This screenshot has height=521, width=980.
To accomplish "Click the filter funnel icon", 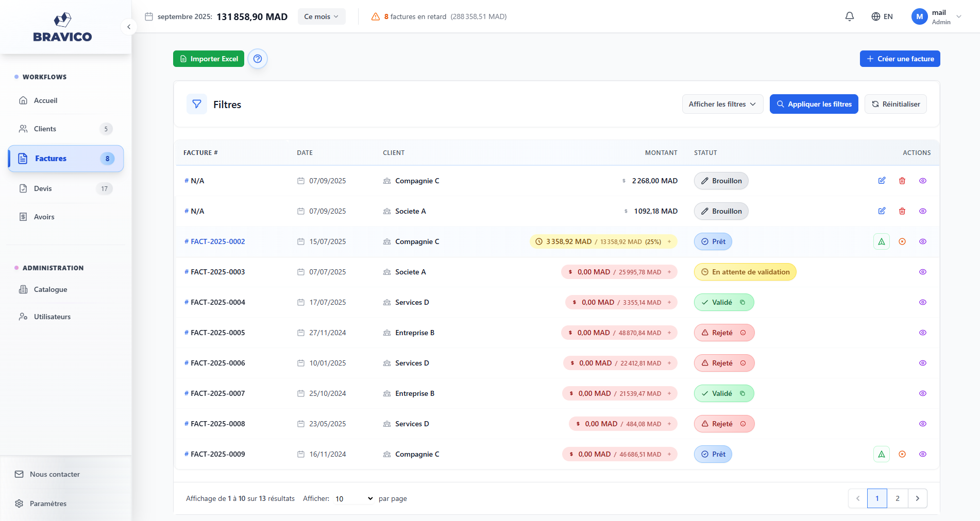I will (x=197, y=104).
